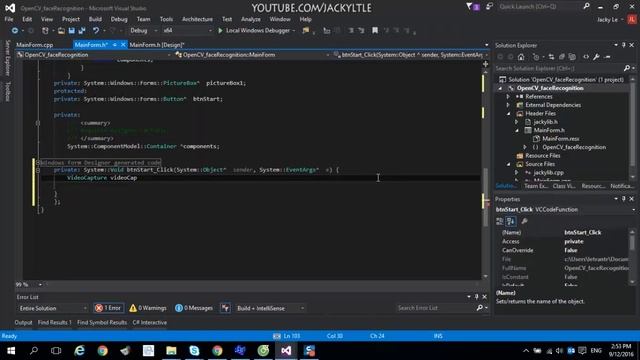The width and height of the screenshot is (640, 360).
Task: Expand the jackylib.h node
Action: click(x=517, y=122)
